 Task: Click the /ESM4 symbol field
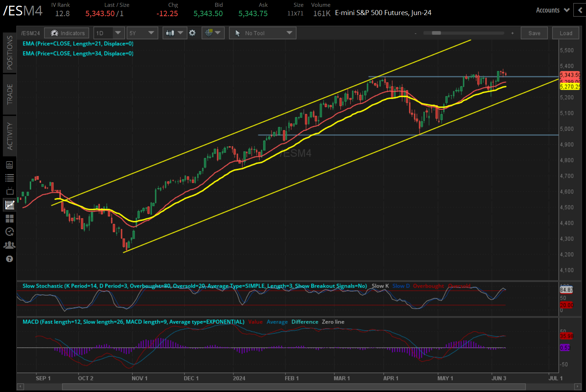pyautogui.click(x=23, y=10)
